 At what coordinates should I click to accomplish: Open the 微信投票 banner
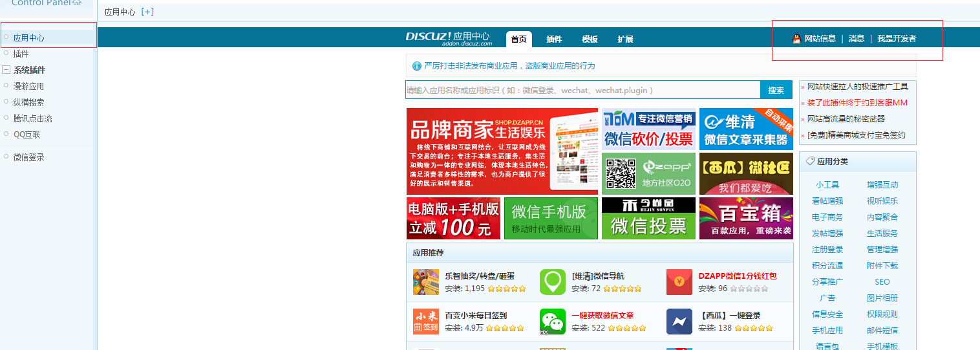pyautogui.click(x=648, y=218)
